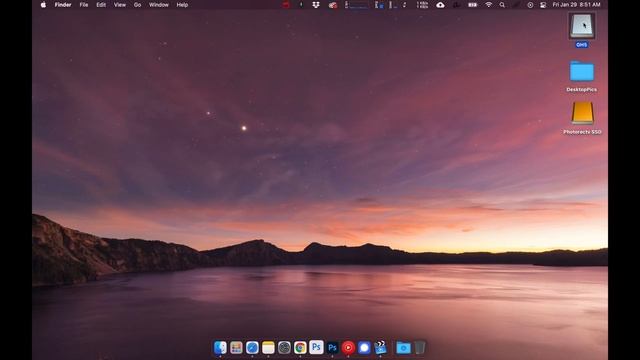This screenshot has height=360, width=640.
Task: Select the OHS drive icon on the desktop
Action: point(582,26)
